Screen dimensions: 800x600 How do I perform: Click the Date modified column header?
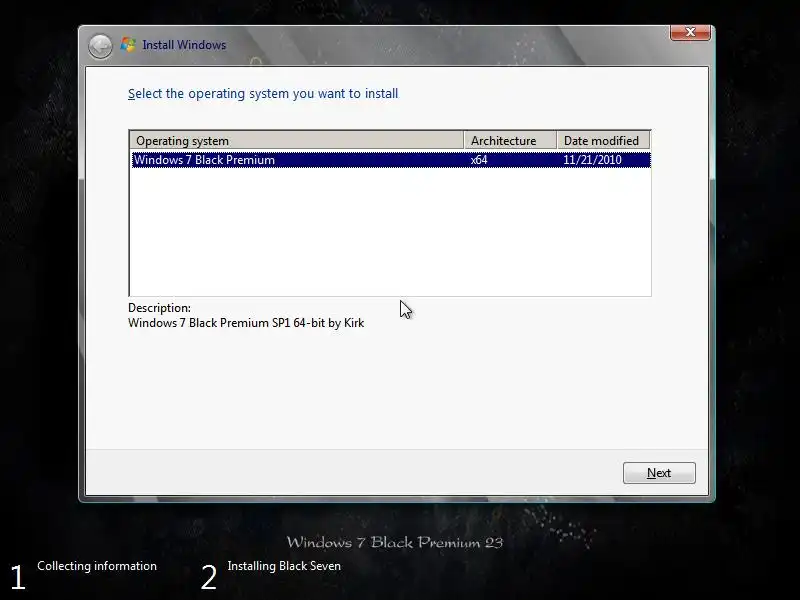(x=603, y=140)
